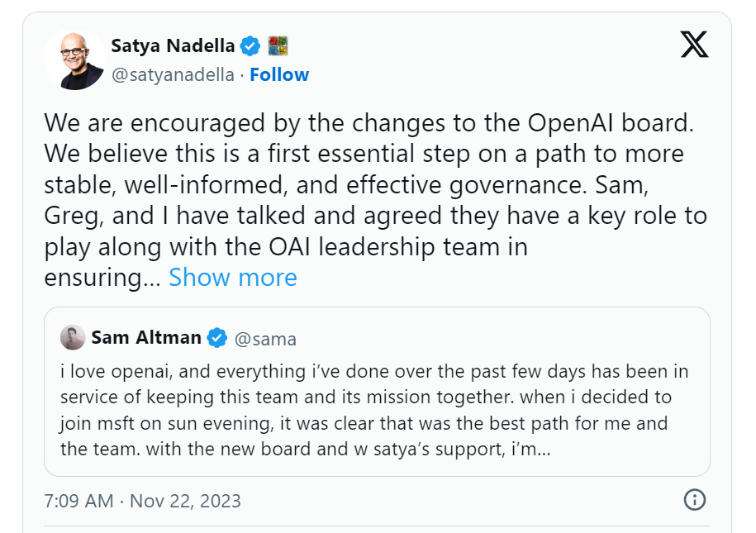Open Satya Nadella's profile photo
The height and width of the screenshot is (533, 756).
tap(74, 59)
